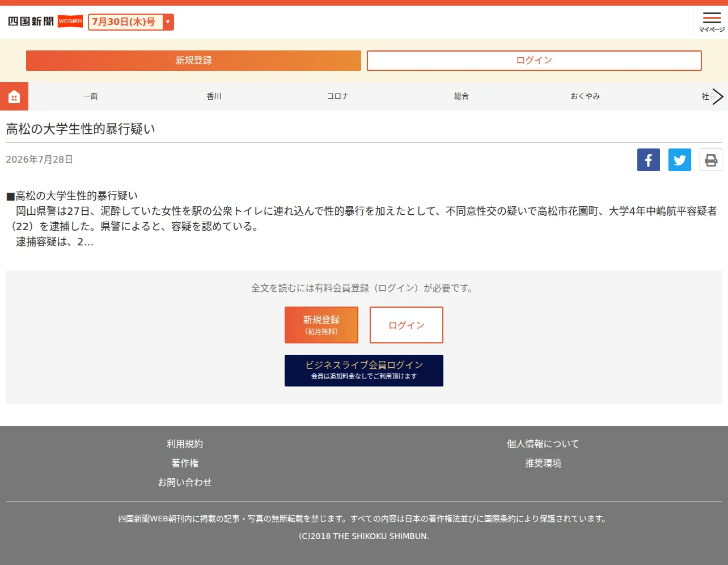
Task: Click the 四国新聞 WEB朝刊 logo
Action: (45, 22)
